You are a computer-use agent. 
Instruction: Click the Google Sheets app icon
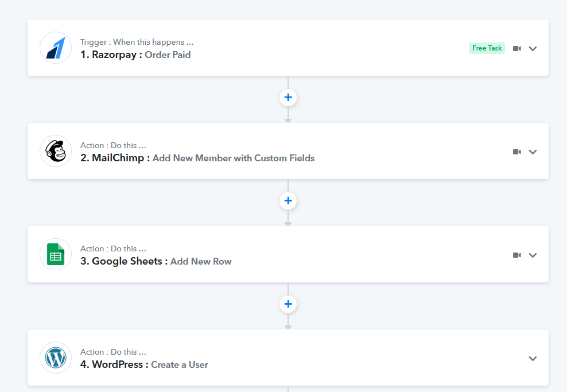(x=56, y=254)
